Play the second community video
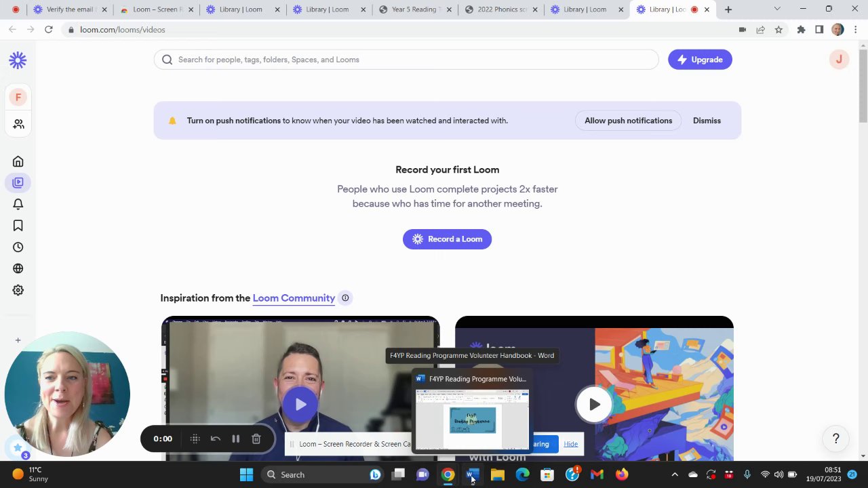The image size is (868, 488). point(594,404)
